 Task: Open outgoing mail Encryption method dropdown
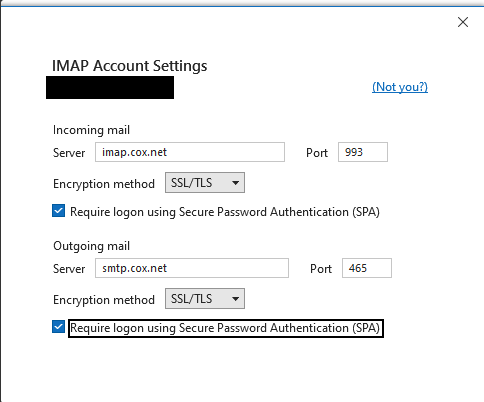pyautogui.click(x=205, y=298)
